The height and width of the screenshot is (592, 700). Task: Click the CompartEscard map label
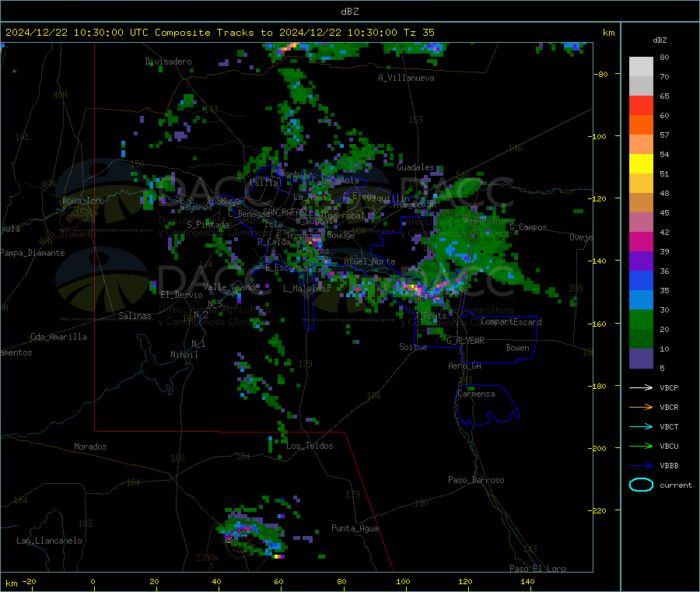point(511,321)
